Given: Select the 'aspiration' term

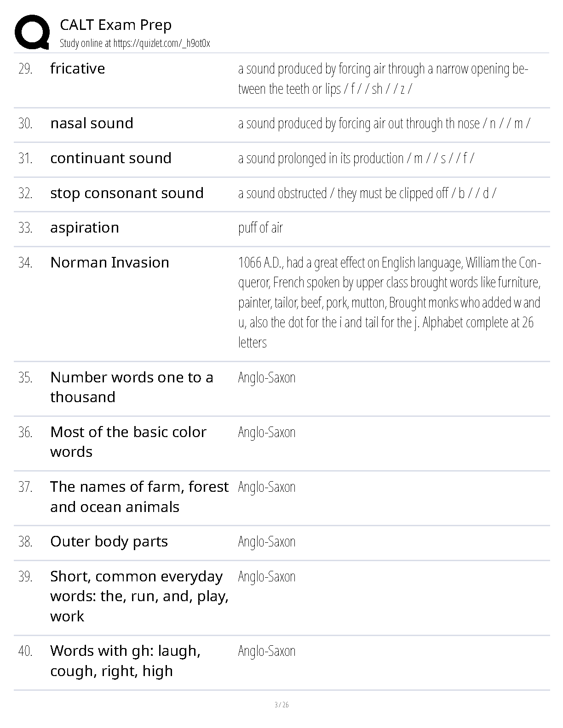Looking at the screenshot, I should click(85, 227).
